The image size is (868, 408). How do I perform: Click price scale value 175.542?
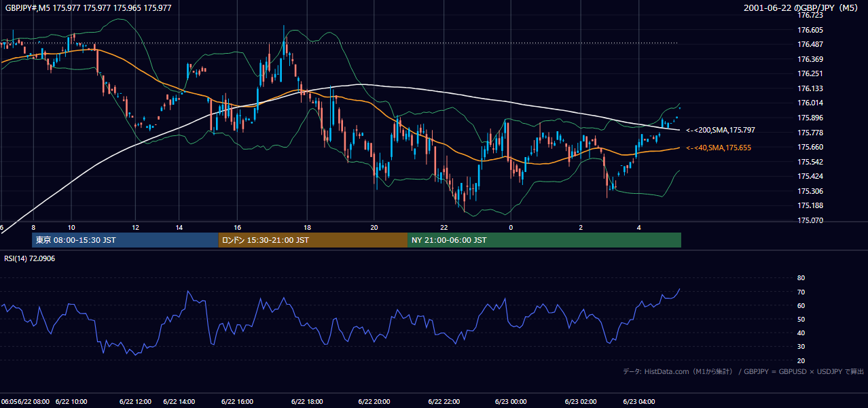[810, 162]
